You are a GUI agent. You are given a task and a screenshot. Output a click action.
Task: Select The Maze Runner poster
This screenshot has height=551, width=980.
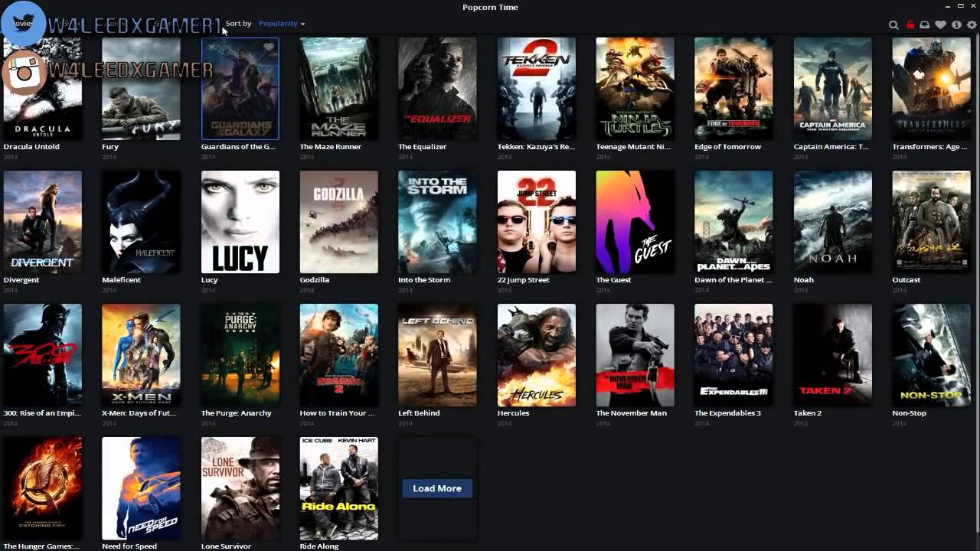pos(339,89)
